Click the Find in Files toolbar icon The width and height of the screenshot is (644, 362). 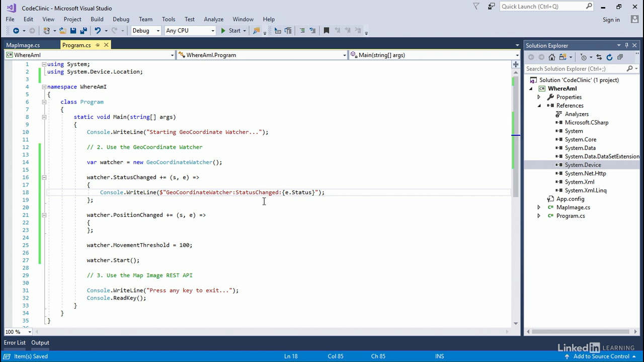click(x=256, y=31)
